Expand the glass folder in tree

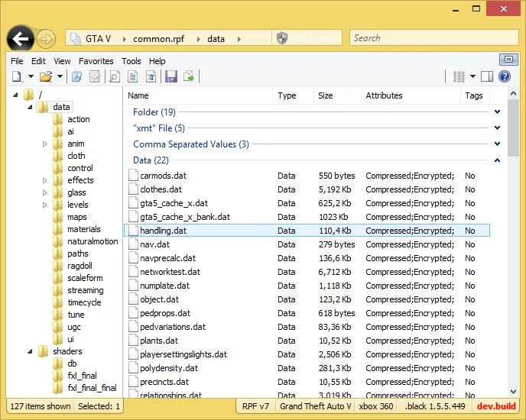[x=44, y=192]
